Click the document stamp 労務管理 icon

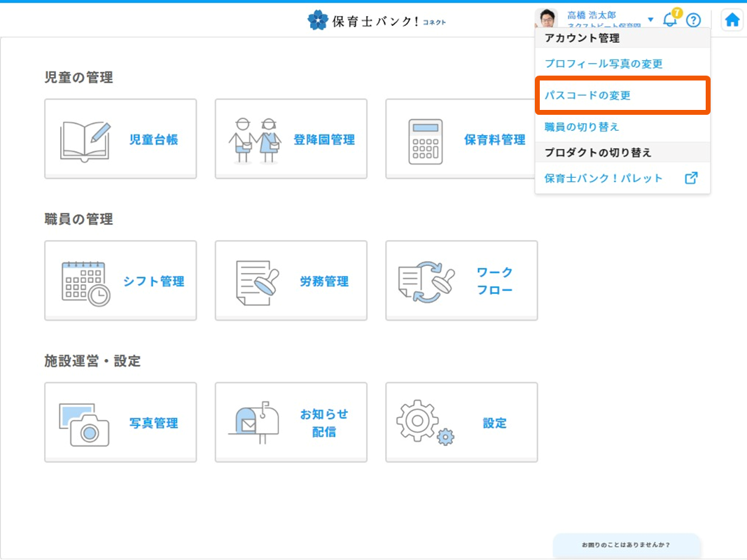[x=256, y=282]
